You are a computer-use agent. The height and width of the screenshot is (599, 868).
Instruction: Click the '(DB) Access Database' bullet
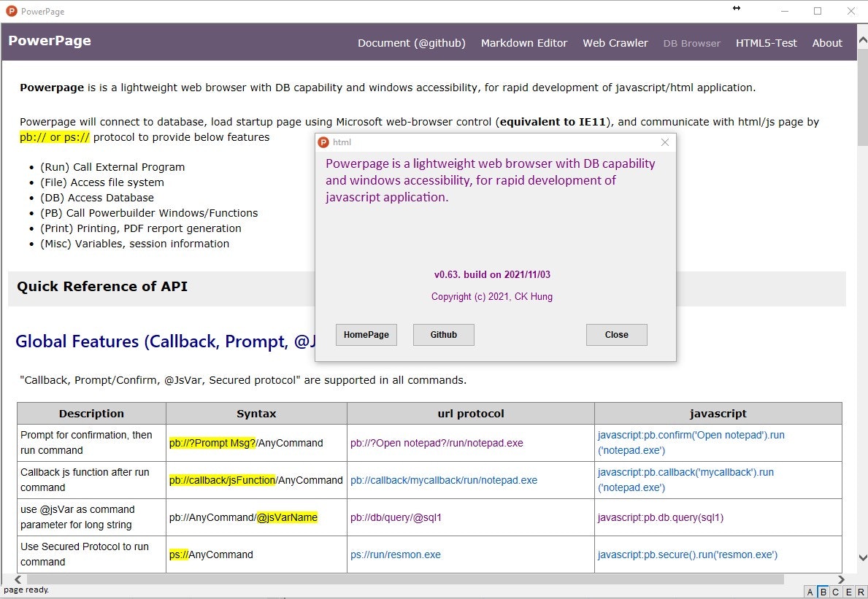click(x=97, y=198)
